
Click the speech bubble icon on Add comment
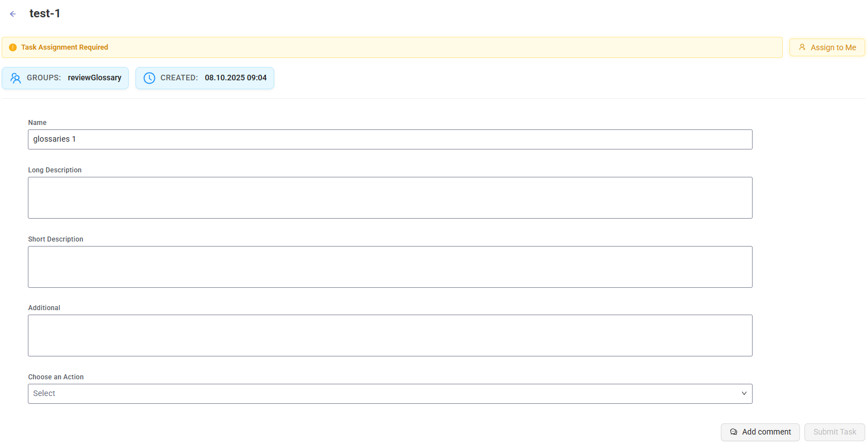734,432
